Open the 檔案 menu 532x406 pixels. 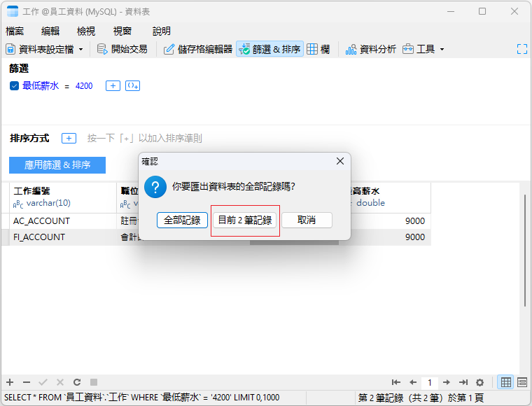tap(15, 31)
